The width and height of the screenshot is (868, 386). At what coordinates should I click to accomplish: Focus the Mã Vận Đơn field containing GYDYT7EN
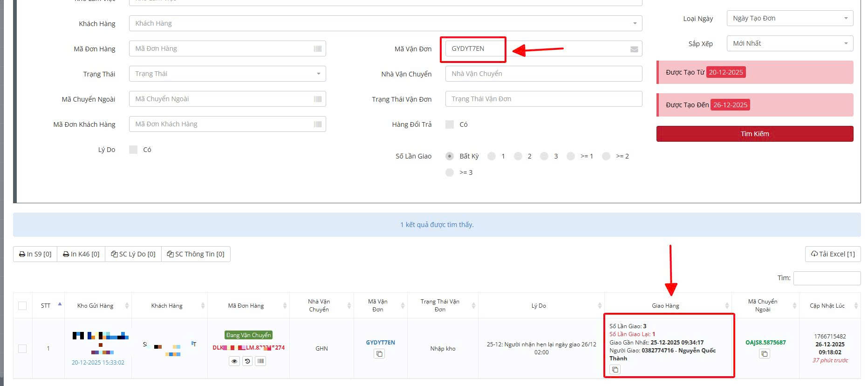[544, 48]
